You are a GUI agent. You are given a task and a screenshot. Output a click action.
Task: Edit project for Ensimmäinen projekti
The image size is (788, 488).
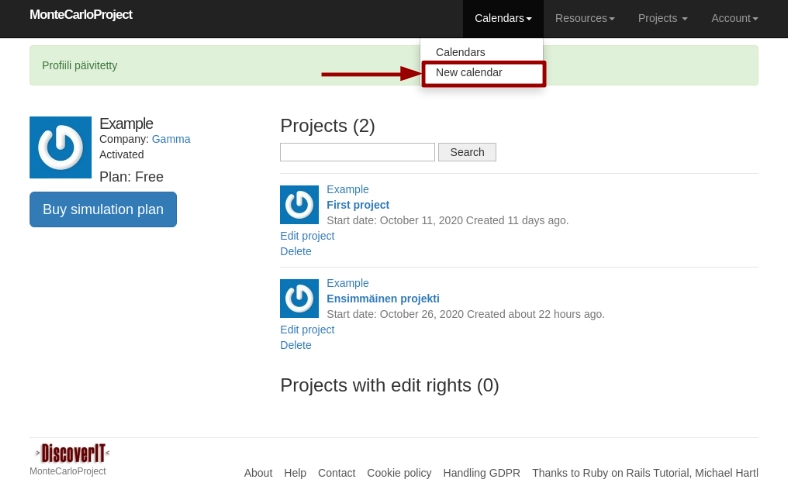[307, 330]
